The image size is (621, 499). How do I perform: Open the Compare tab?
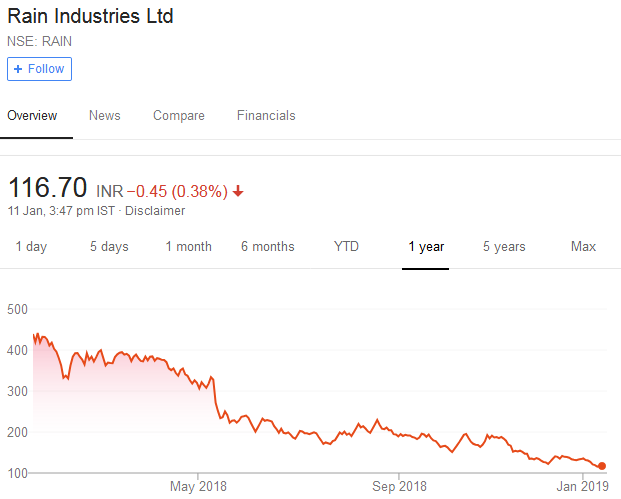[178, 116]
